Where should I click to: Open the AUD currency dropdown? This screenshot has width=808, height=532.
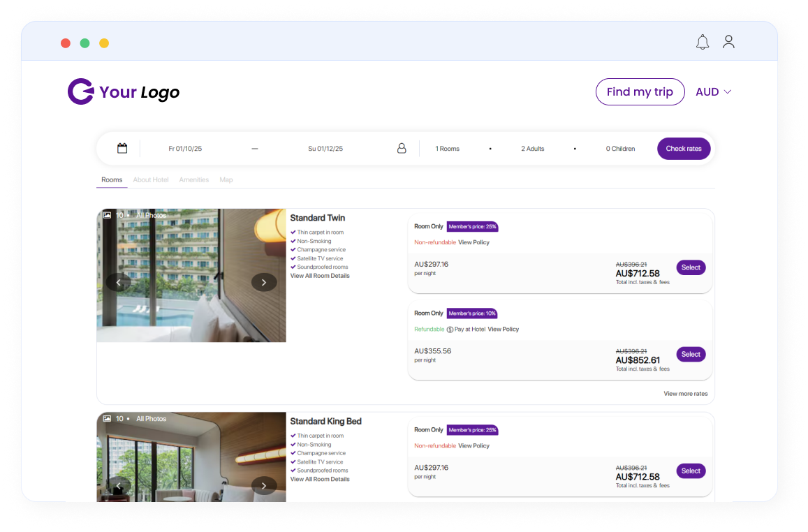tap(713, 92)
